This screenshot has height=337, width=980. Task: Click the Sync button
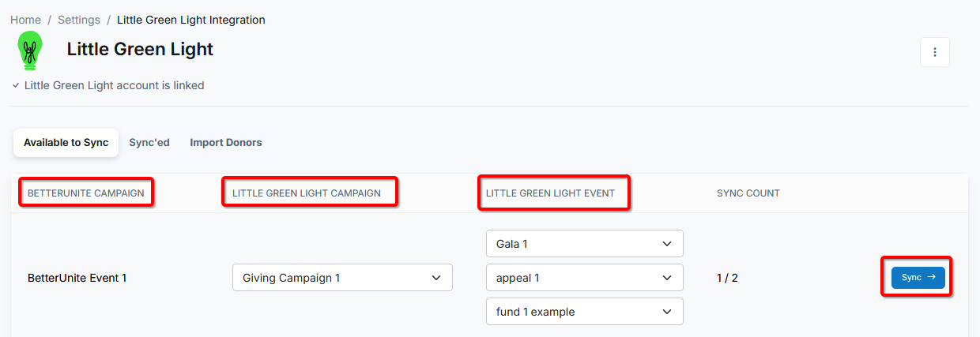point(918,278)
